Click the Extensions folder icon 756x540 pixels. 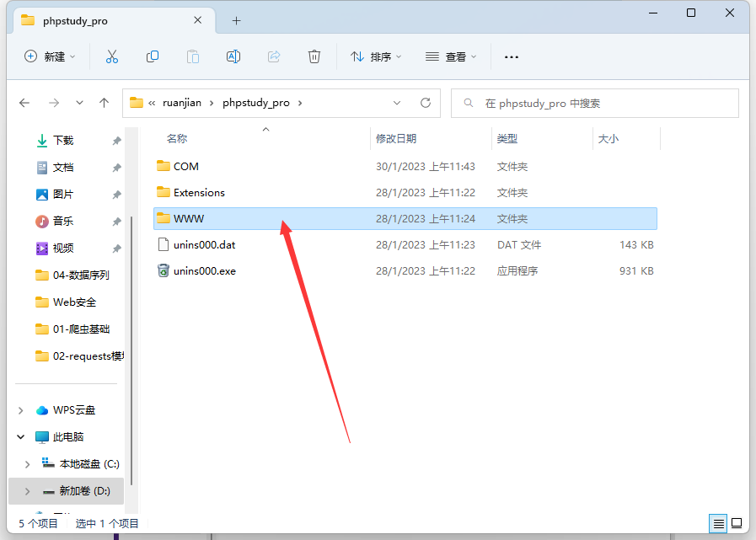164,192
